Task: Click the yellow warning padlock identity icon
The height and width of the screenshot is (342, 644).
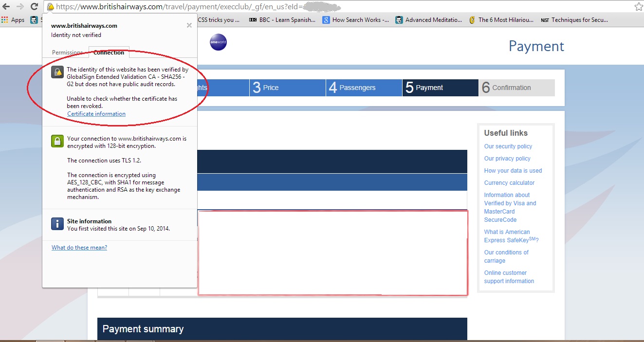Action: pos(57,72)
